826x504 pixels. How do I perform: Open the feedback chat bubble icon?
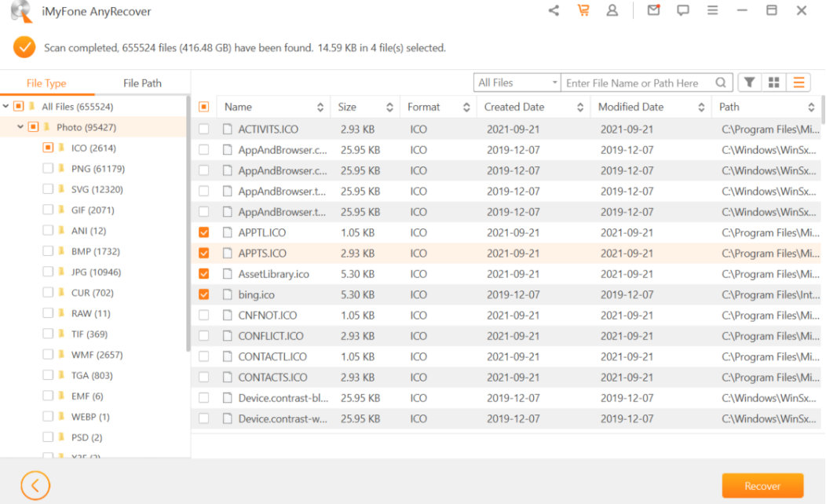coord(683,10)
